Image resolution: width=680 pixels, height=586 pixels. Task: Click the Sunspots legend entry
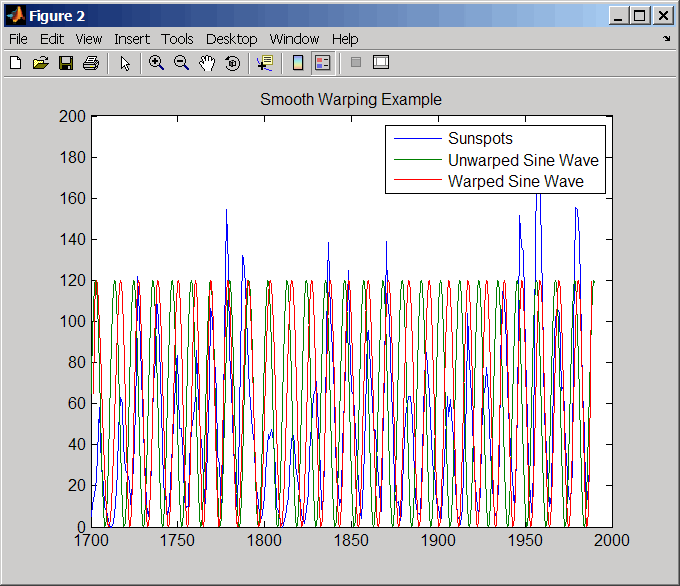(x=480, y=138)
